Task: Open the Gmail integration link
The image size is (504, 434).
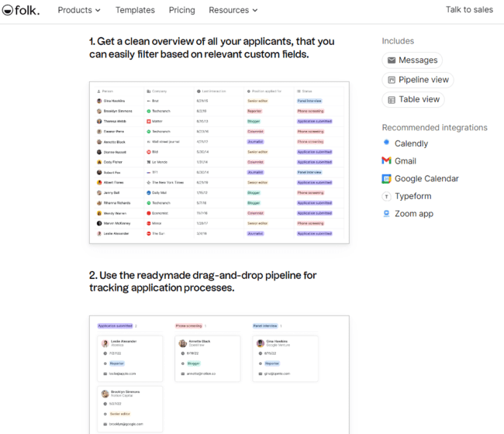Action: coord(406,161)
